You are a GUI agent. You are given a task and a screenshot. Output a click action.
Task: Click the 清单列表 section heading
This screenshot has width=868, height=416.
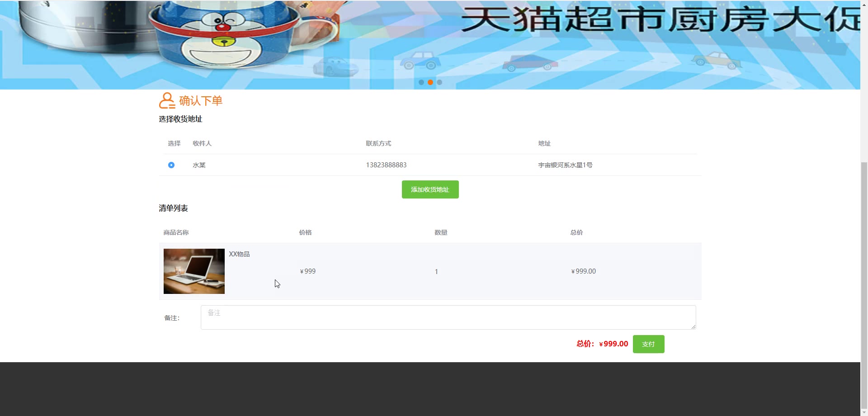(173, 208)
